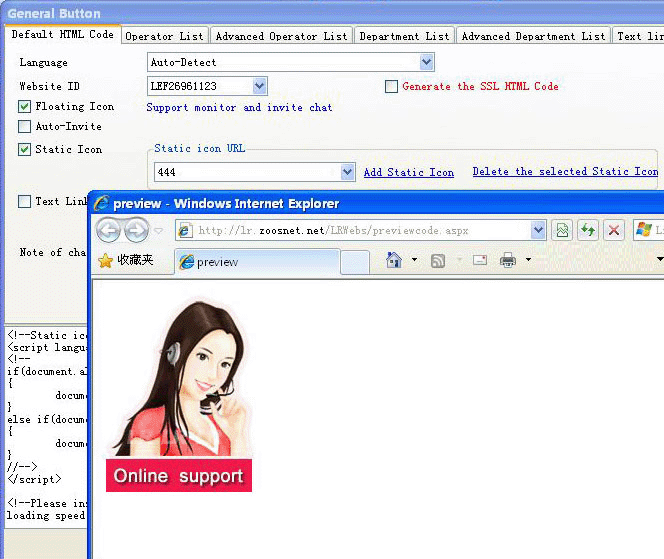Open the recent pages arrow beside forward button
Image resolution: width=664 pixels, height=559 pixels.
pos(158,231)
